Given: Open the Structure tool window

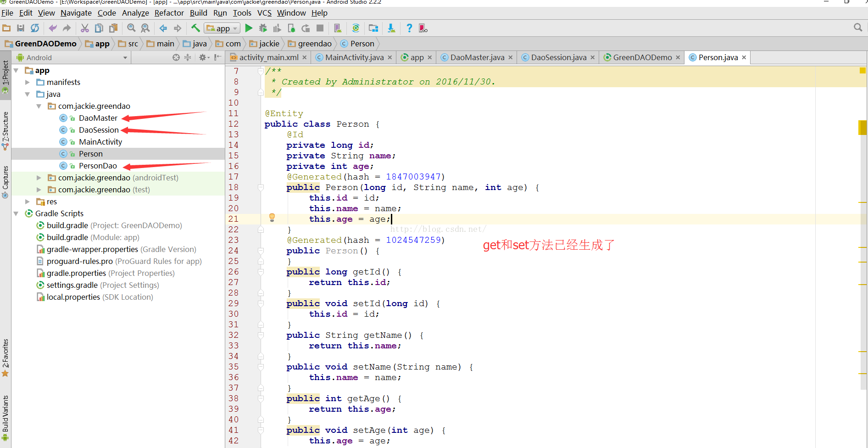Looking at the screenshot, I should click(x=6, y=131).
